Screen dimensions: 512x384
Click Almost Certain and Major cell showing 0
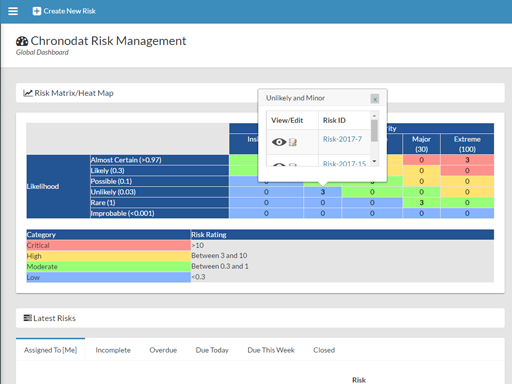pyautogui.click(x=422, y=160)
